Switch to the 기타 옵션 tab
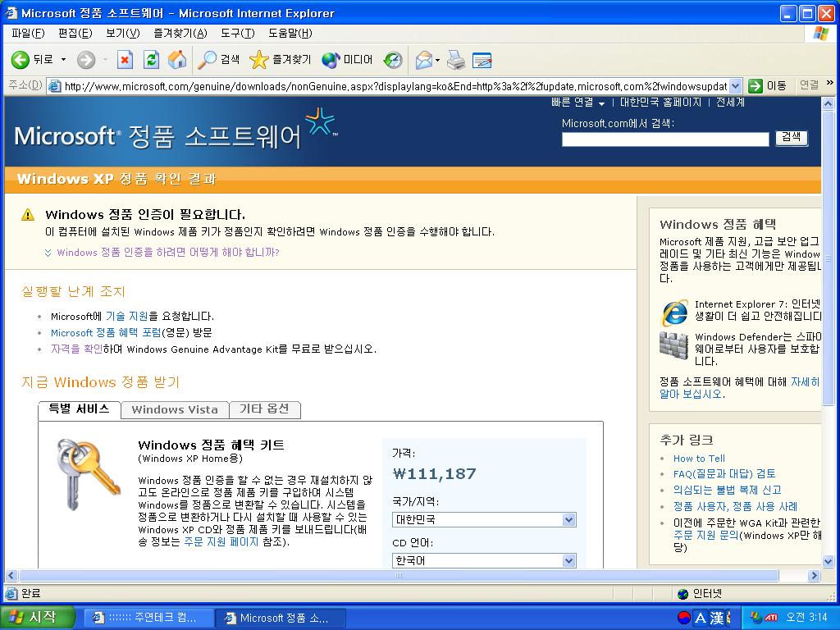Screen dimensions: 840x630 click(x=265, y=410)
